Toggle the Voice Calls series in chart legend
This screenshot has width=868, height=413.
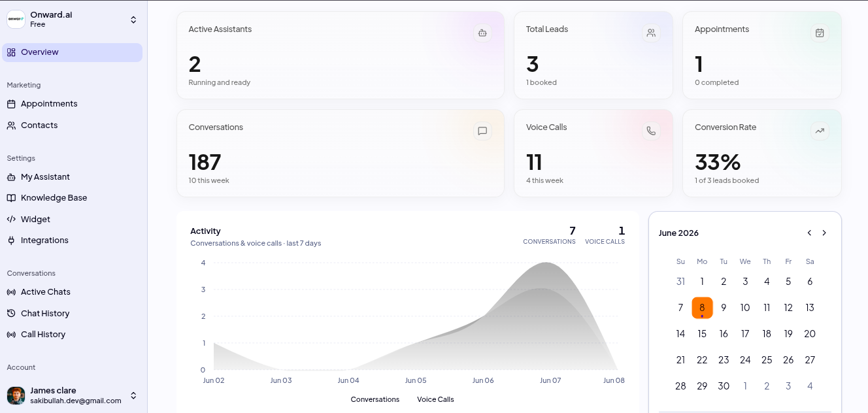pyautogui.click(x=435, y=399)
